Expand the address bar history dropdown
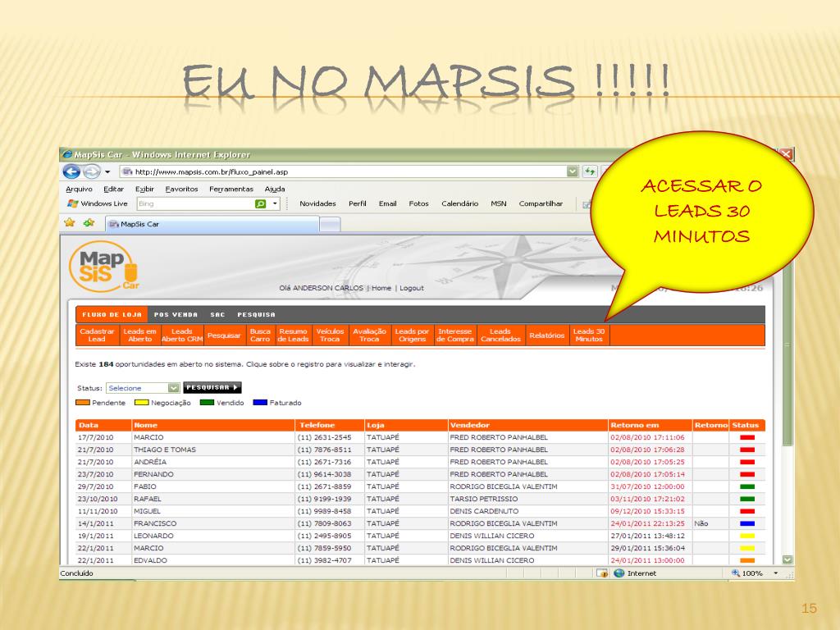This screenshot has height=630, width=840. [x=572, y=171]
